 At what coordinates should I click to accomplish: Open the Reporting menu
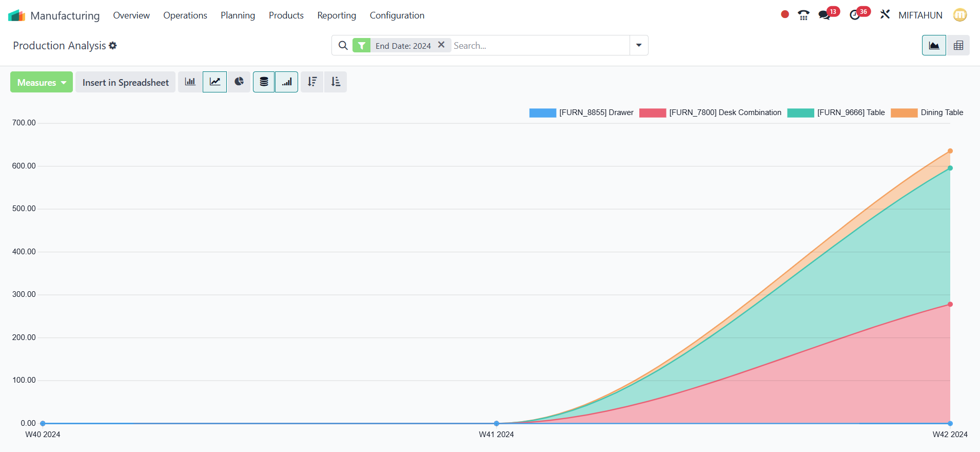coord(337,15)
